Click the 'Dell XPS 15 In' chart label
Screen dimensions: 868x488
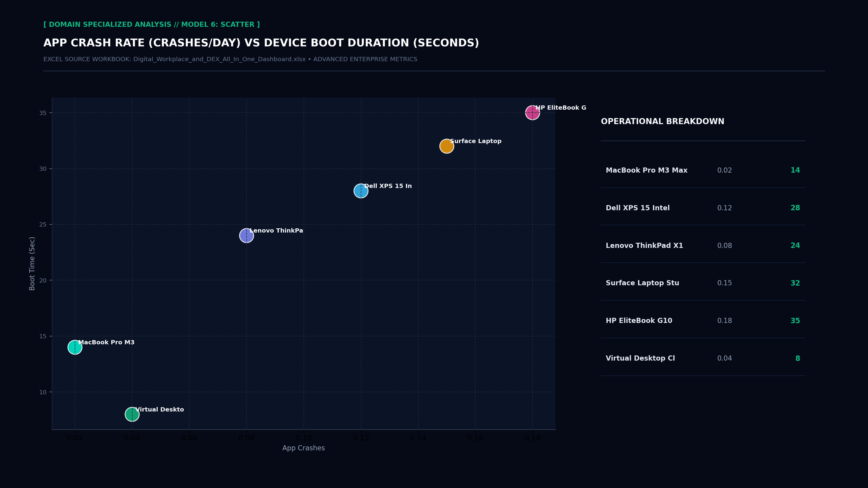click(388, 186)
